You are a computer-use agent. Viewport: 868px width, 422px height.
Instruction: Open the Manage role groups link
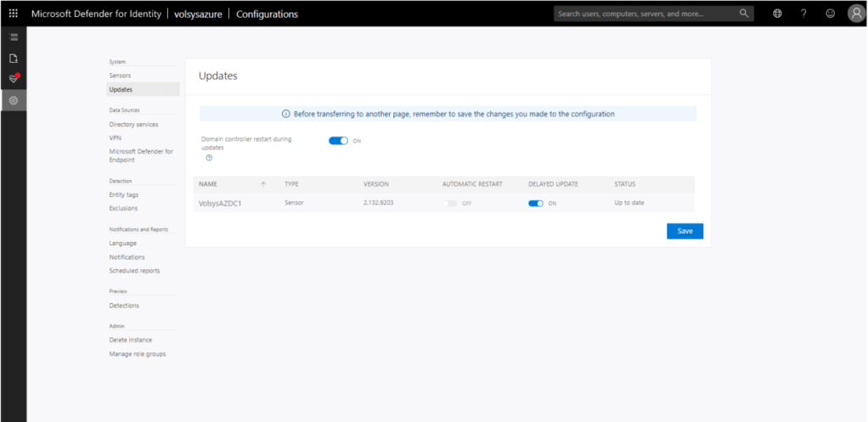(x=138, y=353)
